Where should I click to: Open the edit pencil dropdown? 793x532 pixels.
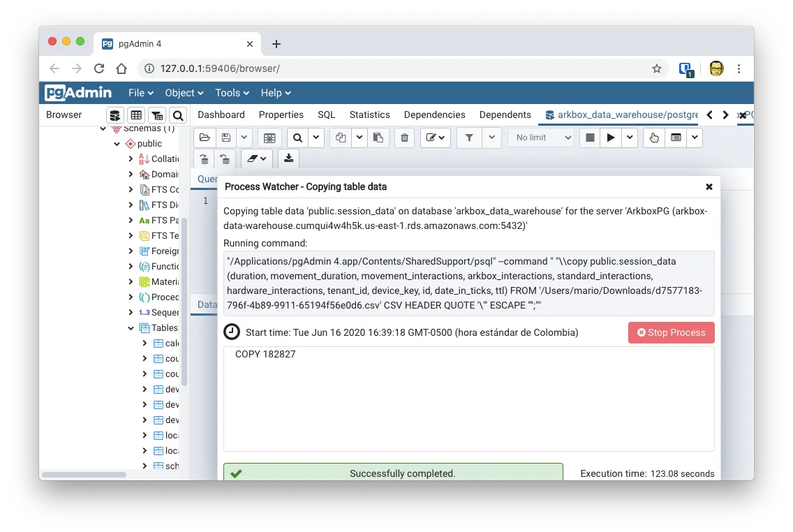pos(435,138)
